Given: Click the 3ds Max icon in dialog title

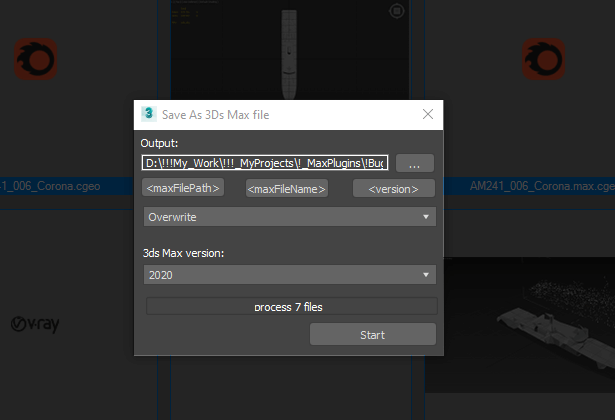Looking at the screenshot, I should pos(149,114).
